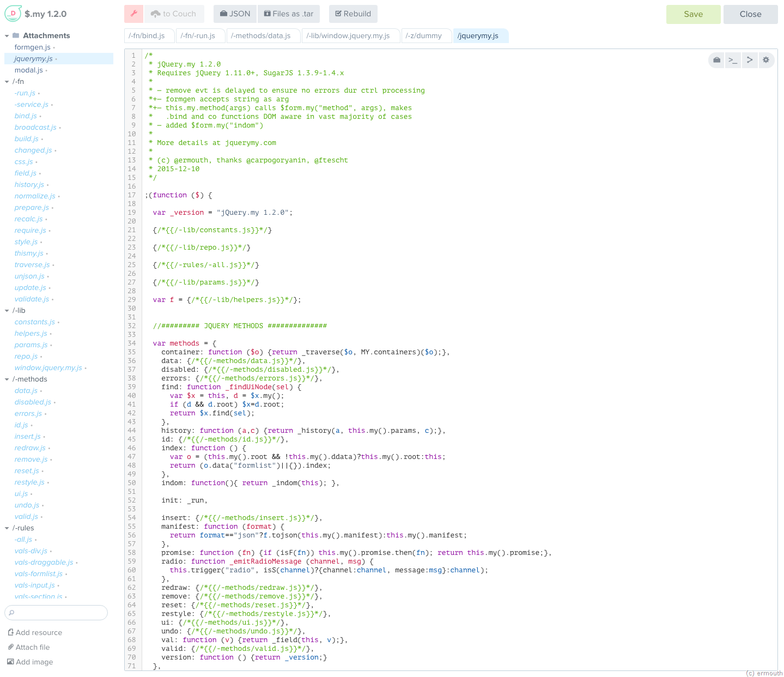Open helpers.js in /-lib
Viewport: 784px width, 677px height.
pyautogui.click(x=31, y=334)
